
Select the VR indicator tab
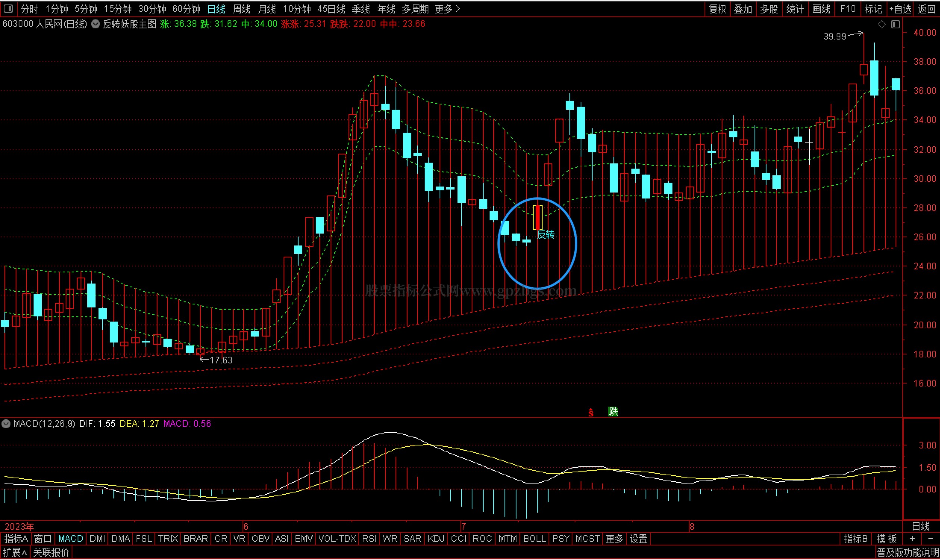239,539
